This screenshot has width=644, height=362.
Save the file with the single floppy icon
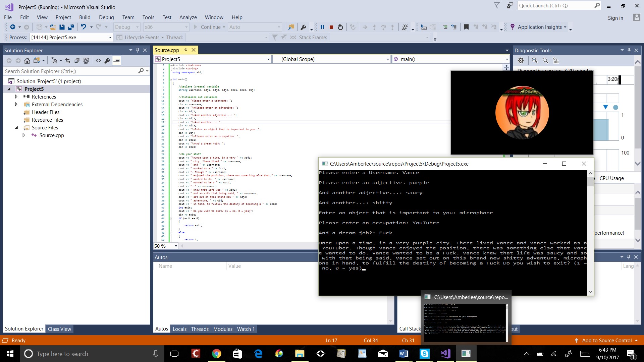pos(62,27)
